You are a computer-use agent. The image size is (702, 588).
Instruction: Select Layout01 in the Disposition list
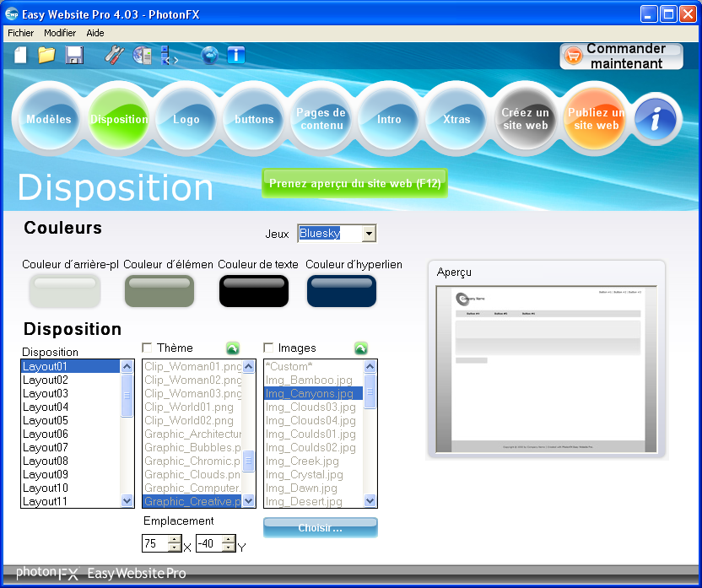(x=71, y=366)
